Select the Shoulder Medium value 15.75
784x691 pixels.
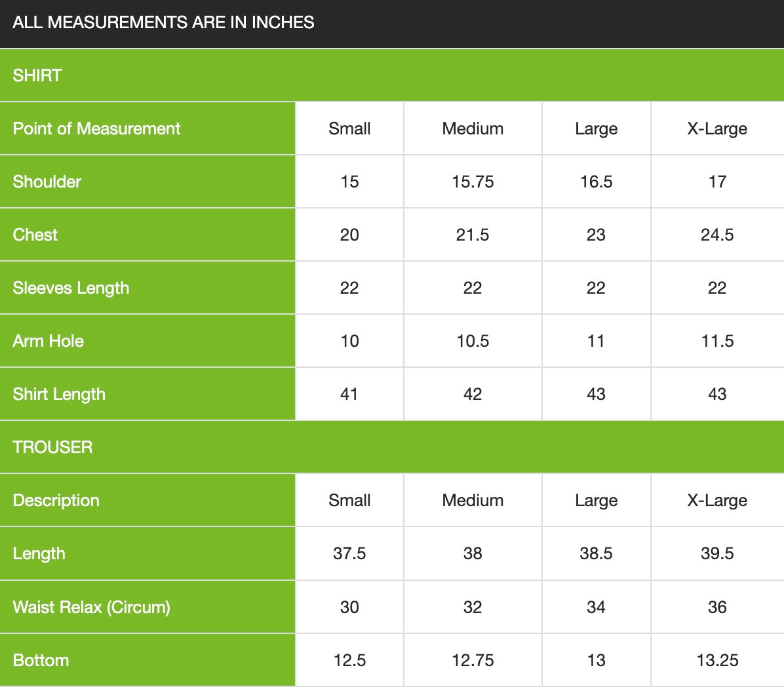[473, 182]
